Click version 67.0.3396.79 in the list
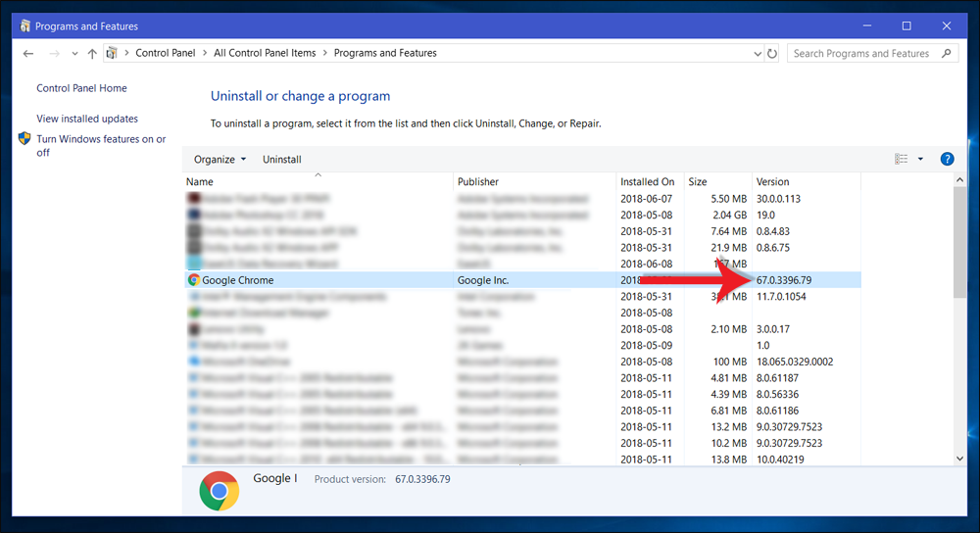This screenshot has height=533, width=980. [784, 280]
